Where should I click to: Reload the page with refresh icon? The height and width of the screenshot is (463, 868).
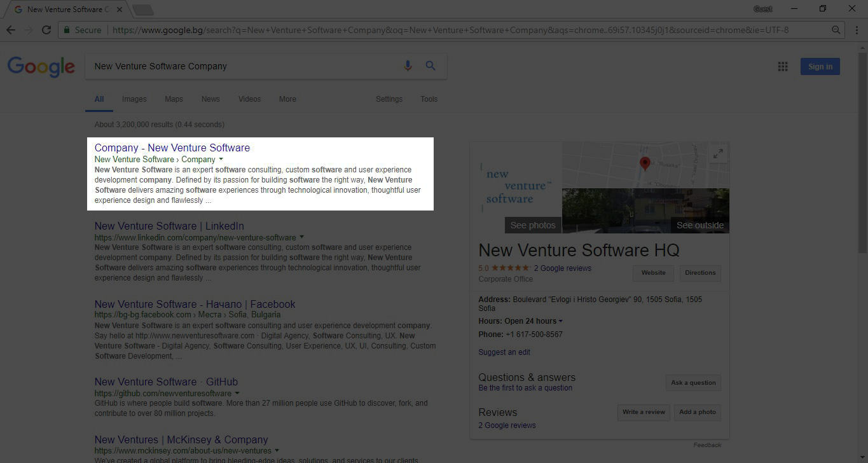pyautogui.click(x=46, y=30)
